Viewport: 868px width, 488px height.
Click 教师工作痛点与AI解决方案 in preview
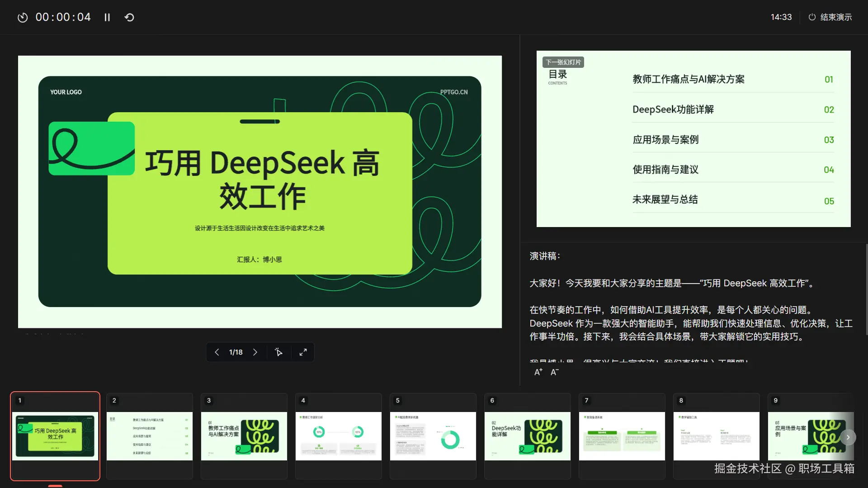click(x=689, y=79)
